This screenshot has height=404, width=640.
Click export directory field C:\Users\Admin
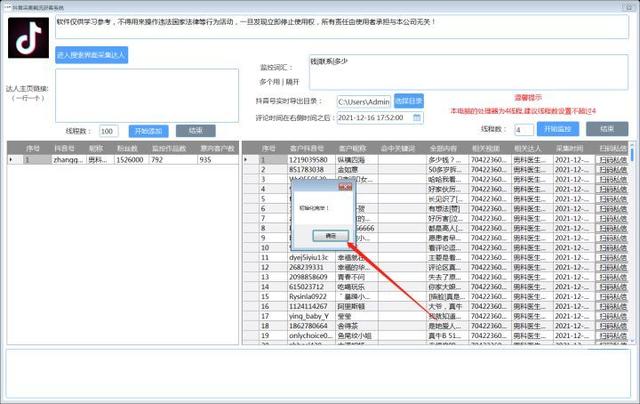[x=364, y=102]
